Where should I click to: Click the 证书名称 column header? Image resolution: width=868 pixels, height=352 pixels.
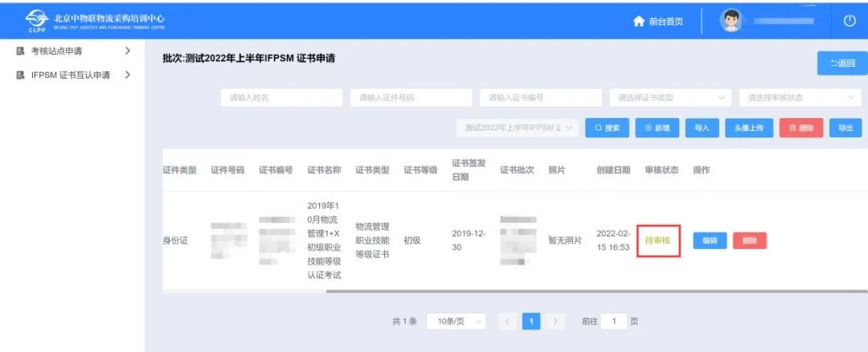tap(324, 170)
